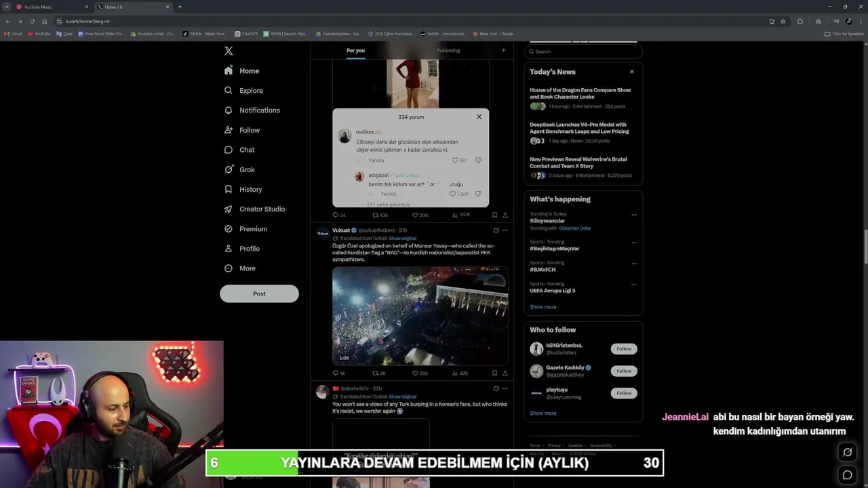The width and height of the screenshot is (868, 488).
Task: Open the More menu in the sidebar
Action: 240,268
